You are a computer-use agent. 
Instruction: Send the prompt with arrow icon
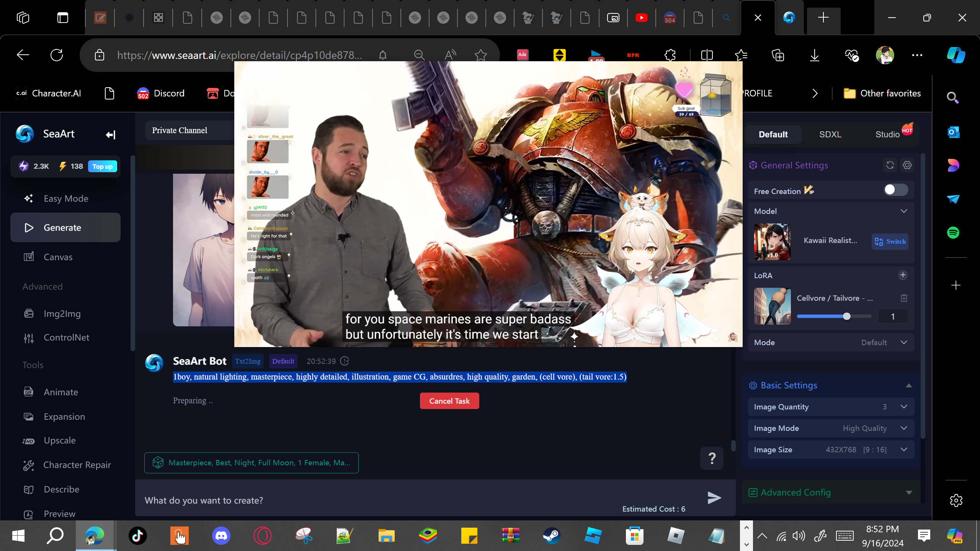coord(714,498)
